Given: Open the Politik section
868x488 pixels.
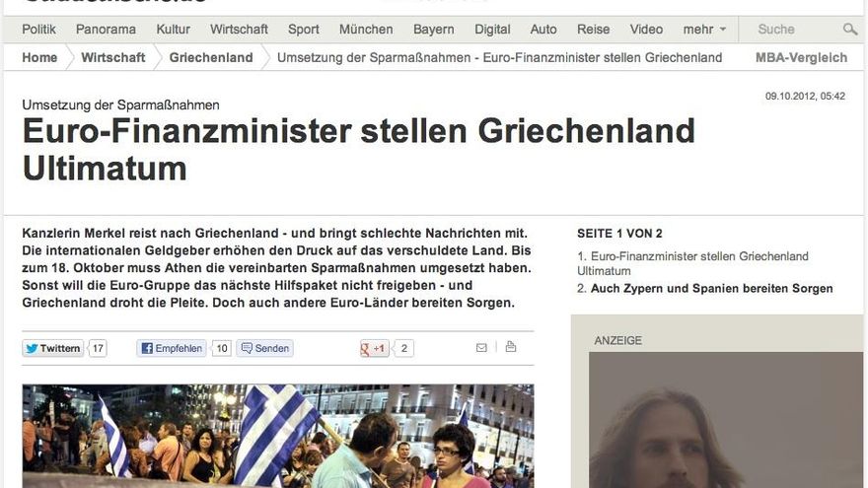Looking at the screenshot, I should [38, 30].
